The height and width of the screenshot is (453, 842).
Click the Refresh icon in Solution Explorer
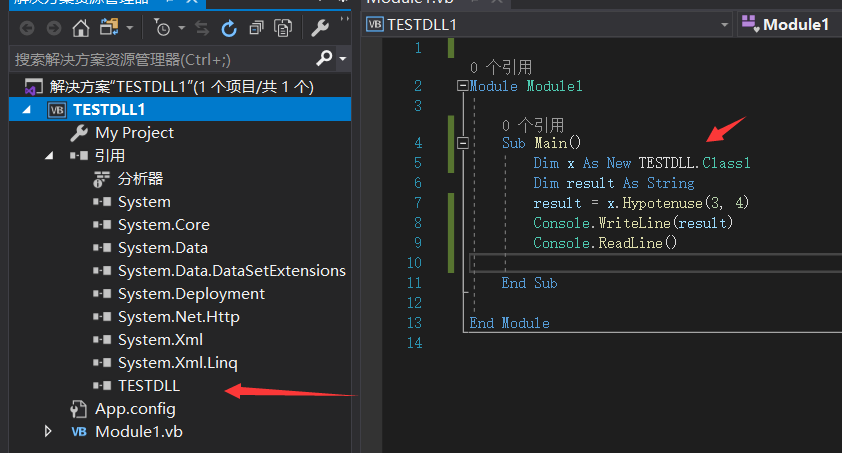click(x=229, y=27)
